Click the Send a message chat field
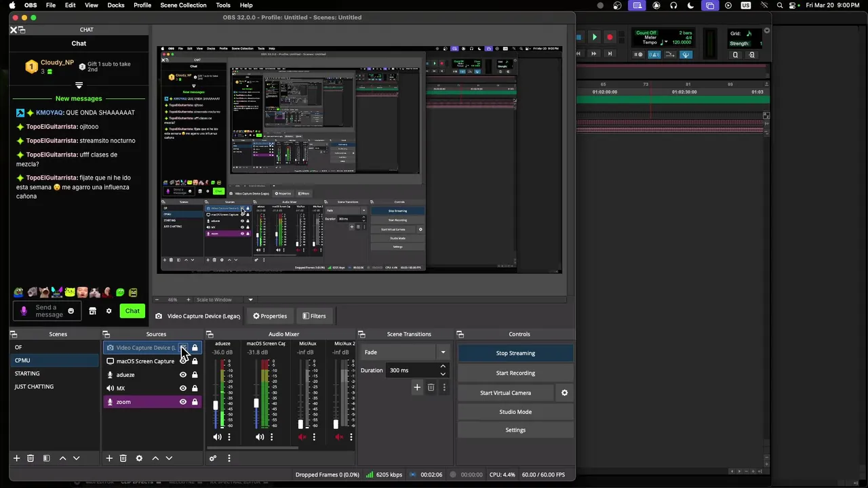868x488 pixels. (x=46, y=311)
